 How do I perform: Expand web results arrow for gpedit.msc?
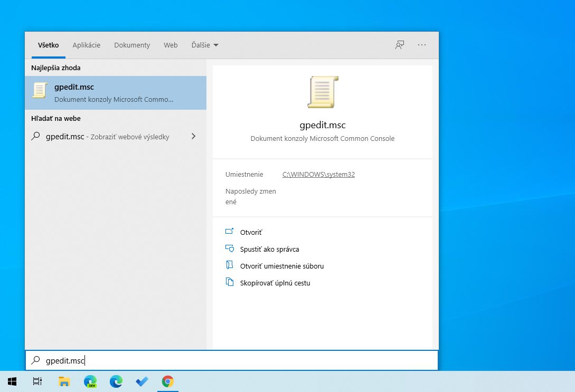(194, 136)
